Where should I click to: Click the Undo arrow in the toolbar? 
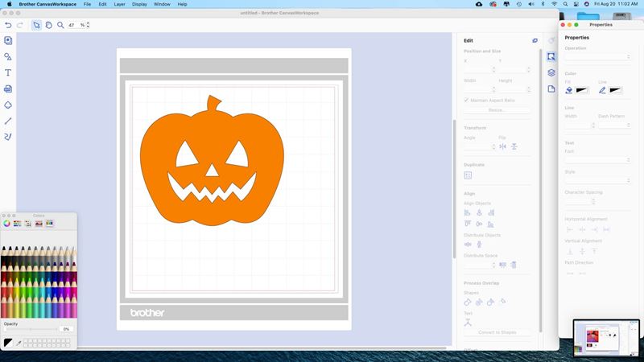point(8,25)
